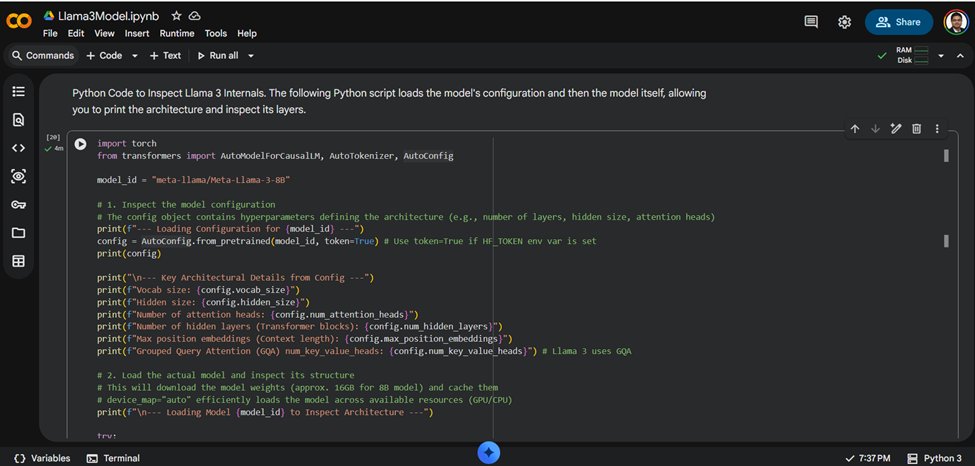This screenshot has width=975, height=466.
Task: Click the Python 3 runtime indicator
Action: click(935, 459)
